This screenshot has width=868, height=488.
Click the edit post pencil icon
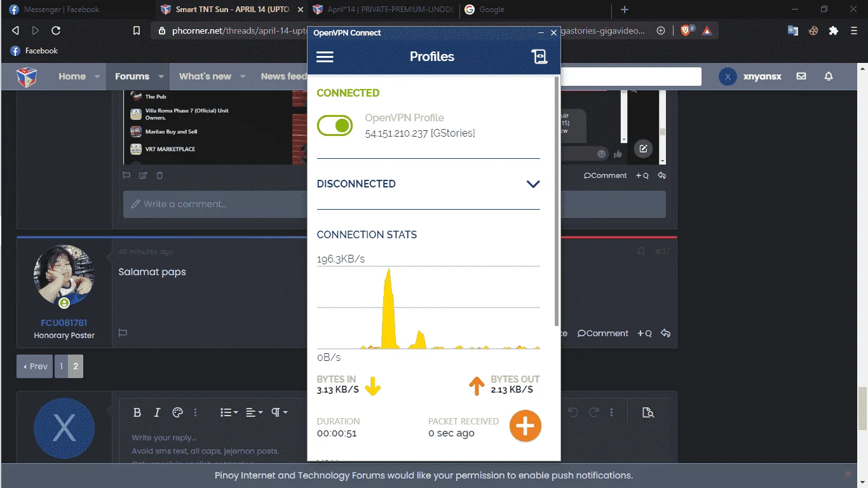pyautogui.click(x=143, y=175)
